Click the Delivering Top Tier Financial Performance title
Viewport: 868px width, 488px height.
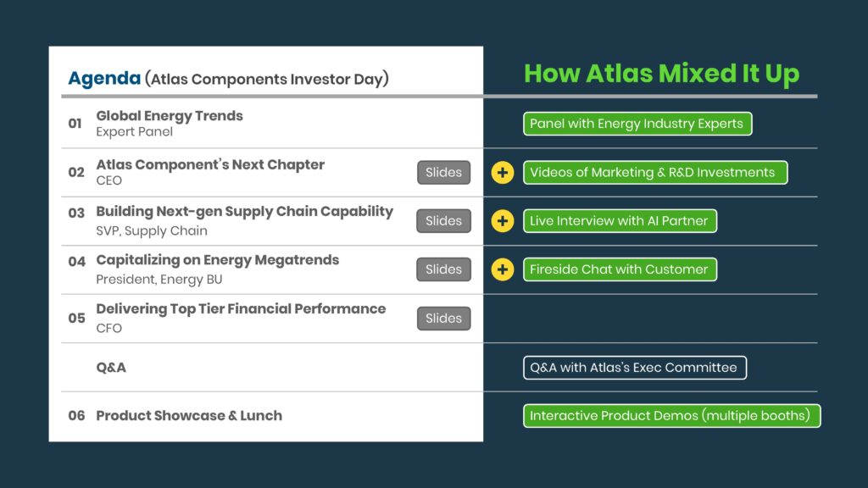point(241,309)
